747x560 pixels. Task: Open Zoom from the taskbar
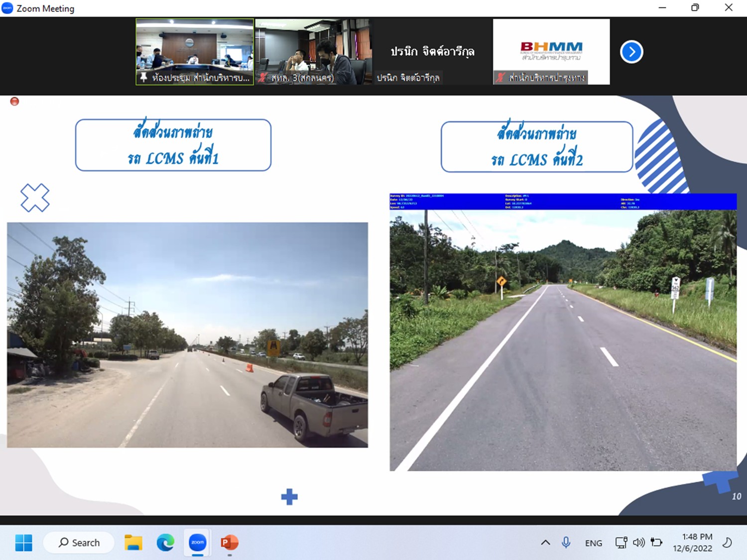(x=198, y=542)
